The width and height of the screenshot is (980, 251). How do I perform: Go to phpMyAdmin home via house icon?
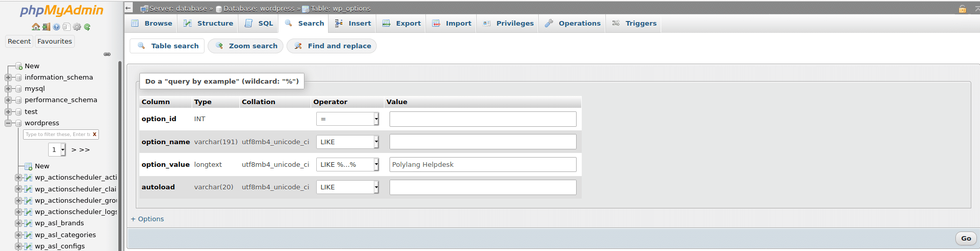coord(35,27)
